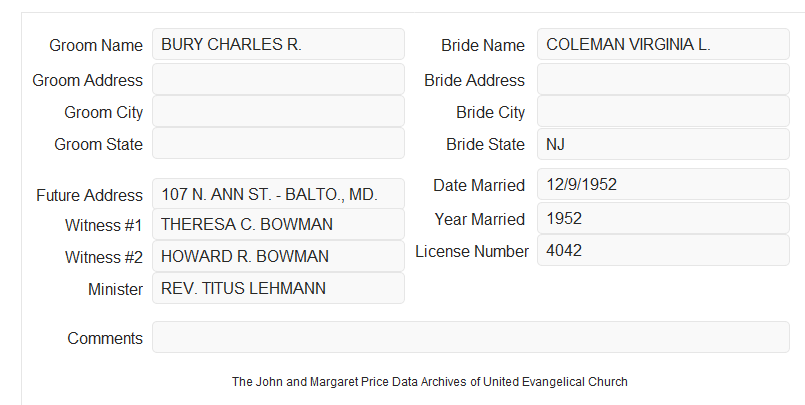The width and height of the screenshot is (805, 405).
Task: Click the Bride State field showing NJ
Action: 663,144
